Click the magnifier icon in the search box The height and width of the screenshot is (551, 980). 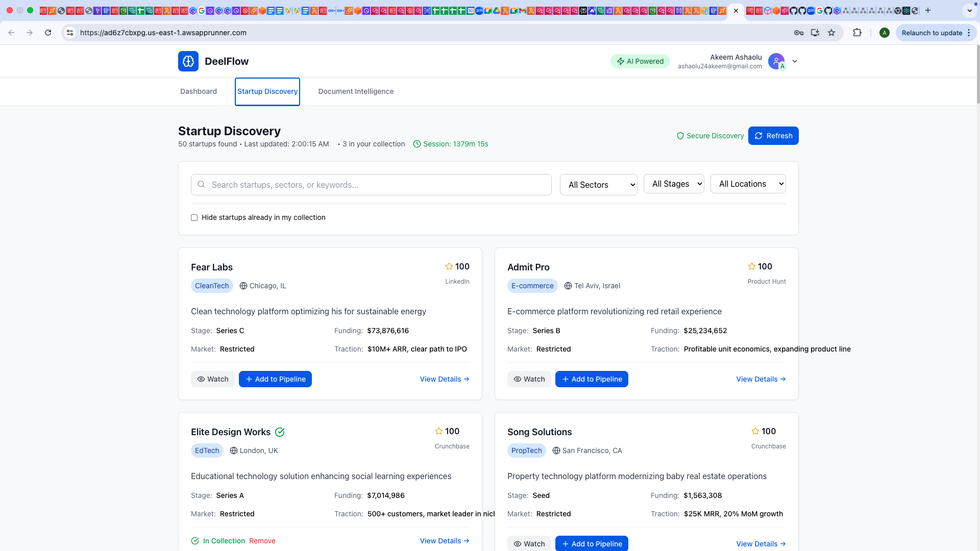tap(201, 185)
